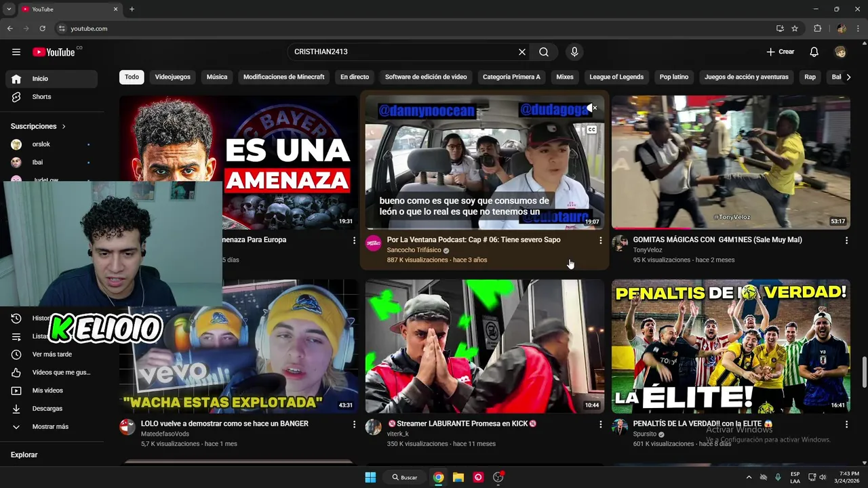This screenshot has width=868, height=488.
Task: Open Chrome extensions puzzle icon
Action: (817, 28)
